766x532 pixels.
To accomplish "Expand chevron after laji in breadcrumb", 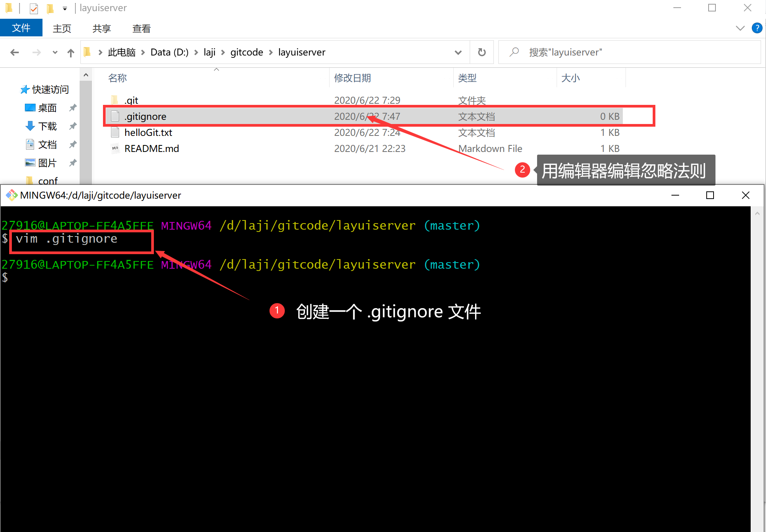I will point(223,52).
